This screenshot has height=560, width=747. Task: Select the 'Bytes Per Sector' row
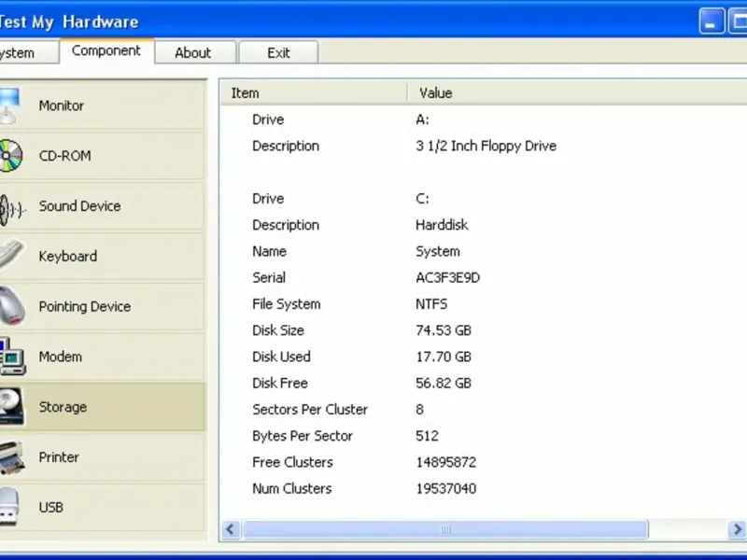click(303, 436)
